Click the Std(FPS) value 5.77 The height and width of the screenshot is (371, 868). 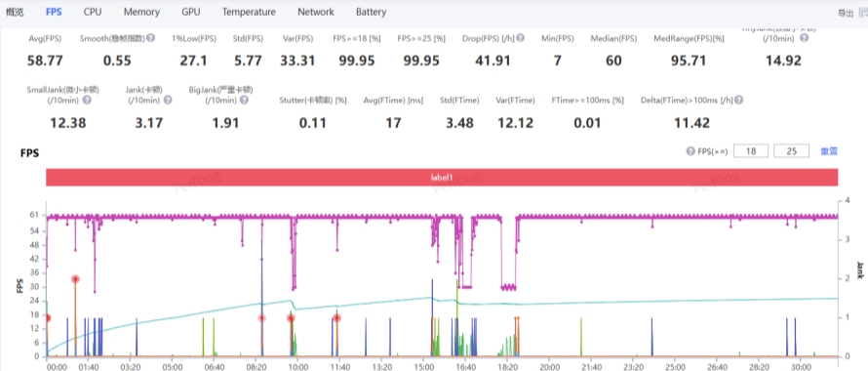click(x=248, y=61)
